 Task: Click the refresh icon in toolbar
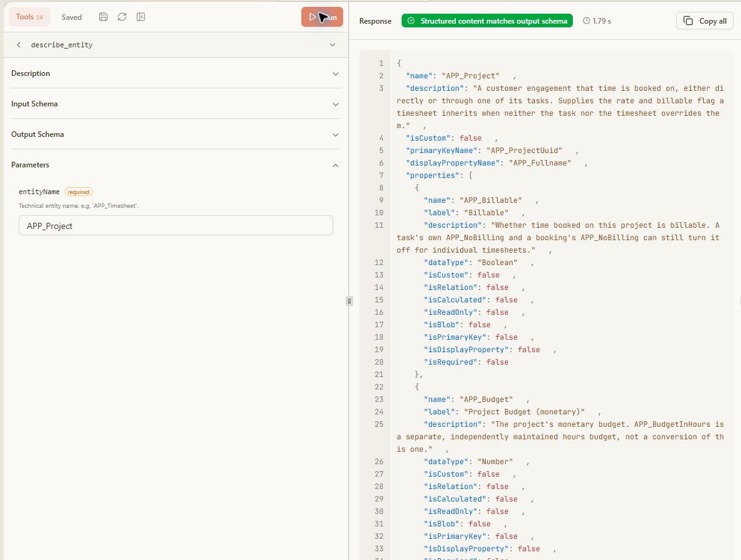coord(122,17)
